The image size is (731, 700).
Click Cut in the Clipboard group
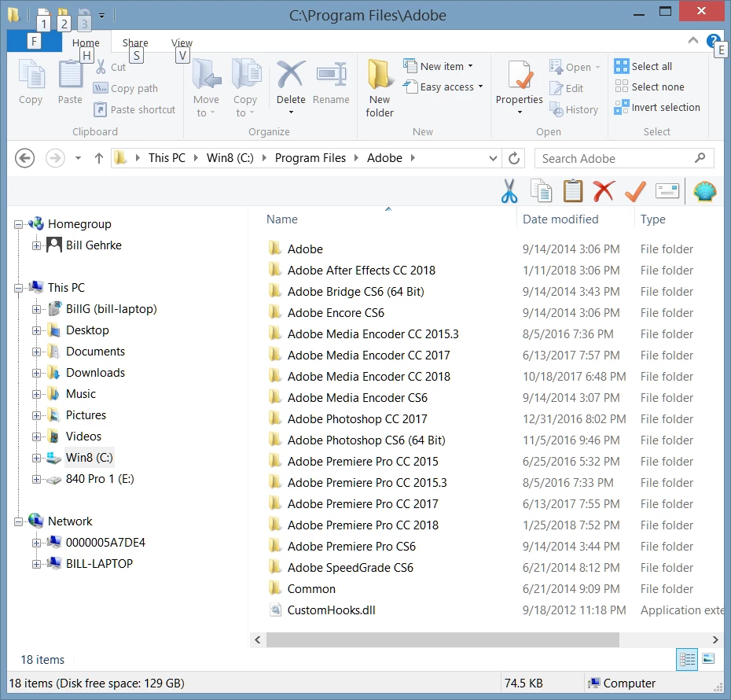point(111,67)
